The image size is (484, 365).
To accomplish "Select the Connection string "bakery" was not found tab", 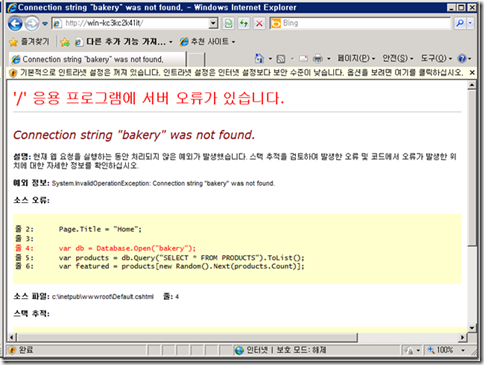I will pos(97,59).
